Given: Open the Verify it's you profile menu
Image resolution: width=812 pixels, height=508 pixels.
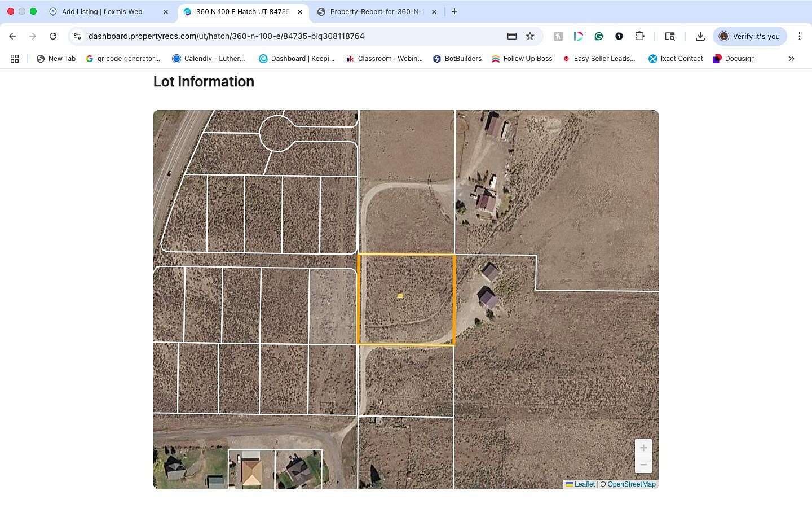Looking at the screenshot, I should click(x=750, y=36).
